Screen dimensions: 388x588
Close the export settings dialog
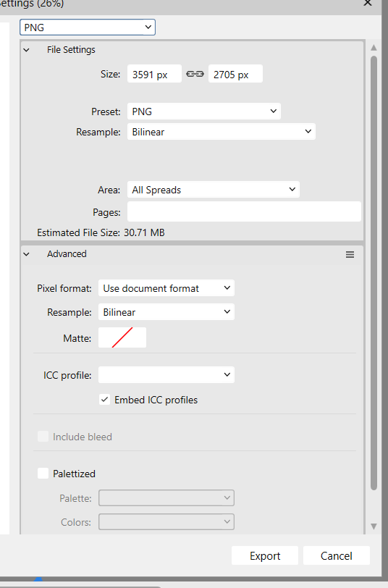coord(368,3)
